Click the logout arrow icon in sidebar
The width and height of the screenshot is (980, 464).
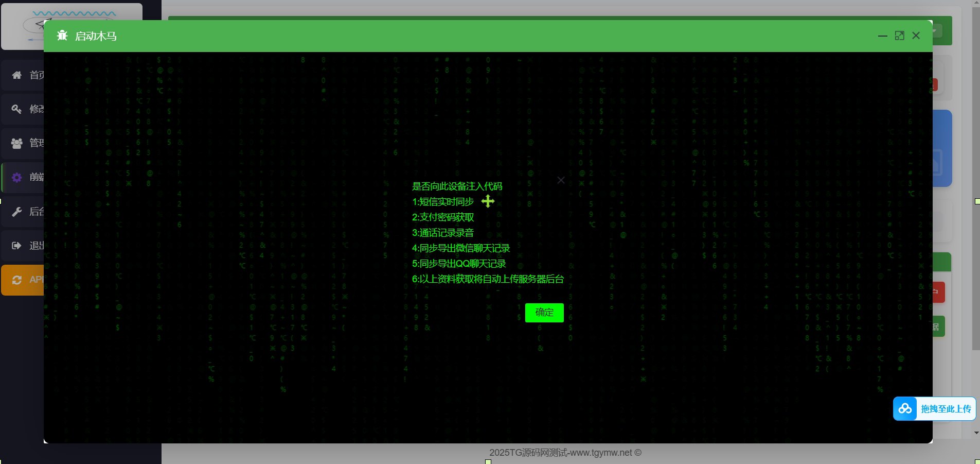point(17,246)
